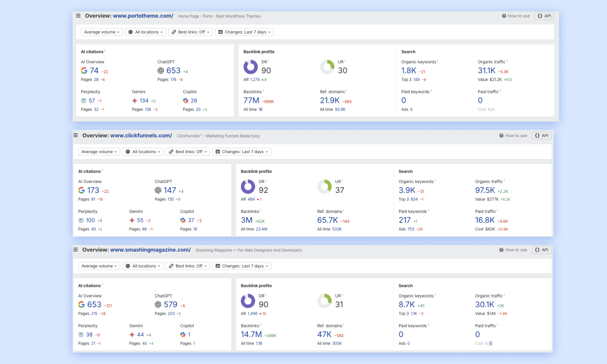Expand Average volume dropdown for portotheme
The width and height of the screenshot is (607, 364).
point(101,32)
